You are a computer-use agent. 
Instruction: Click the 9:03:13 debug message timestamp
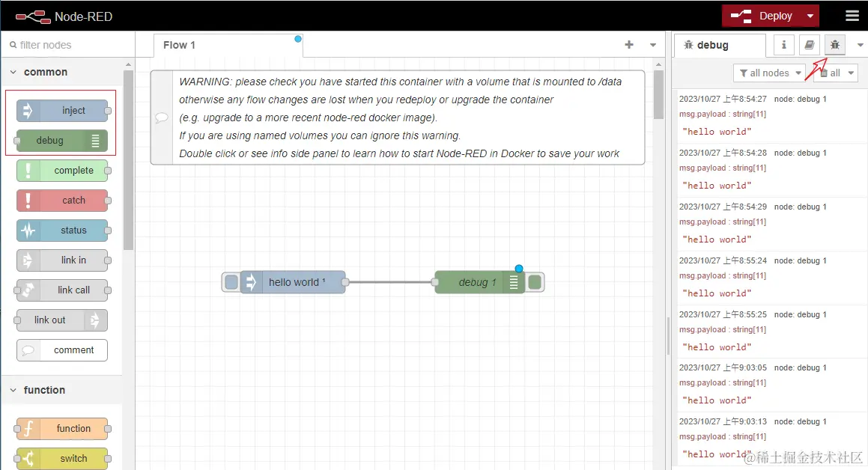point(723,421)
